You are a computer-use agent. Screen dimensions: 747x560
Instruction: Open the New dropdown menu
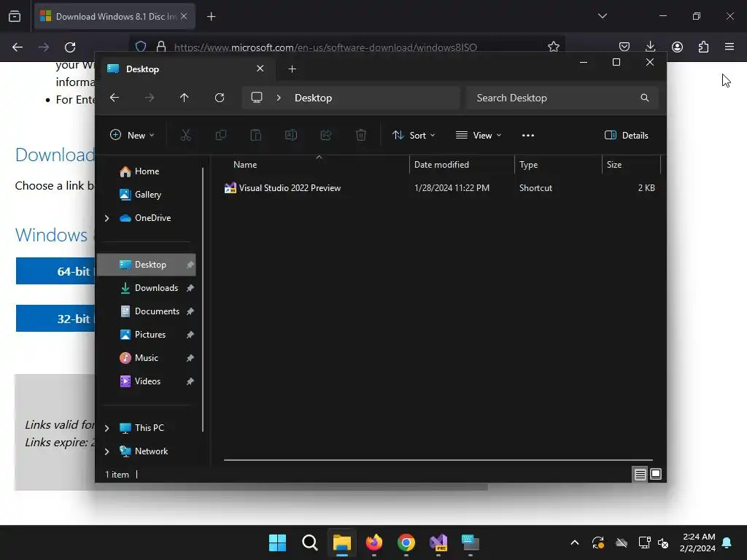[133, 135]
